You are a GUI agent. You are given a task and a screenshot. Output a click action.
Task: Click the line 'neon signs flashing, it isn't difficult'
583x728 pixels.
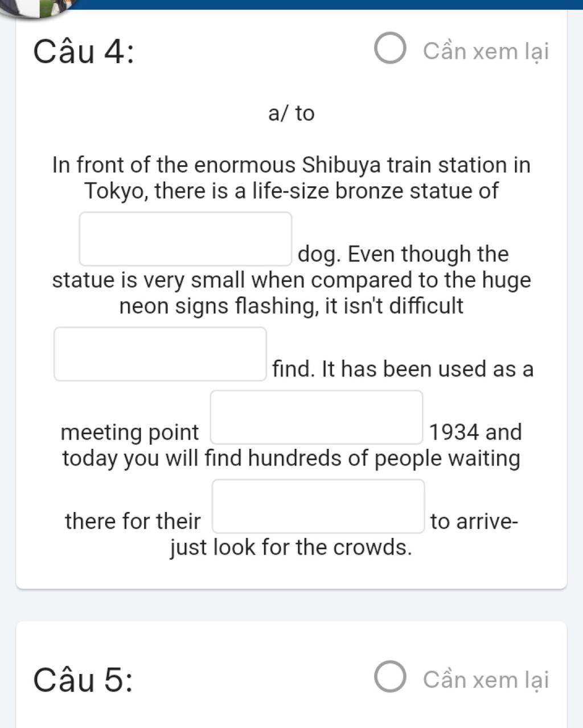click(291, 306)
